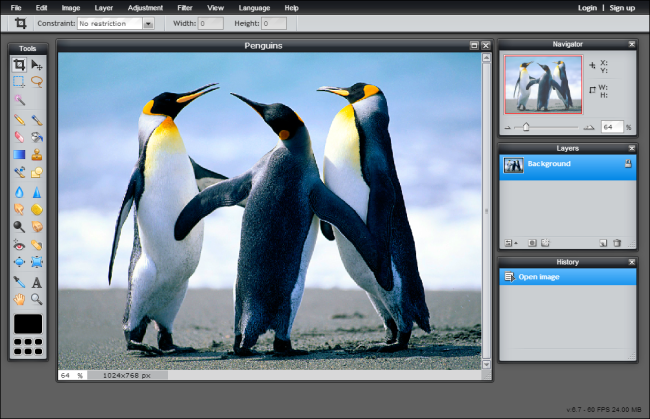Pick the Magic Wand tool

click(x=19, y=100)
